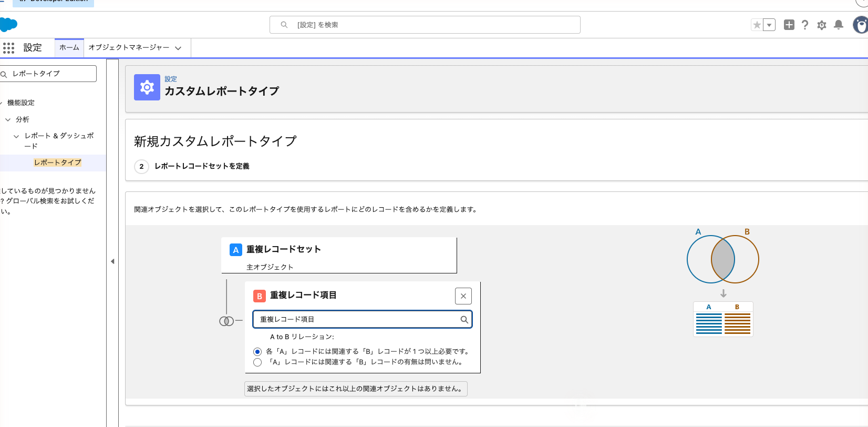Select レポートタイプ in the sidebar tree
Viewport: 868px width, 427px height.
pos(57,162)
